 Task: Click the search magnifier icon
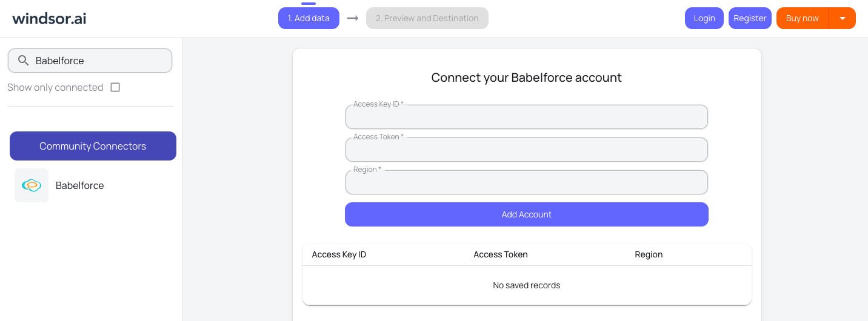click(x=24, y=61)
